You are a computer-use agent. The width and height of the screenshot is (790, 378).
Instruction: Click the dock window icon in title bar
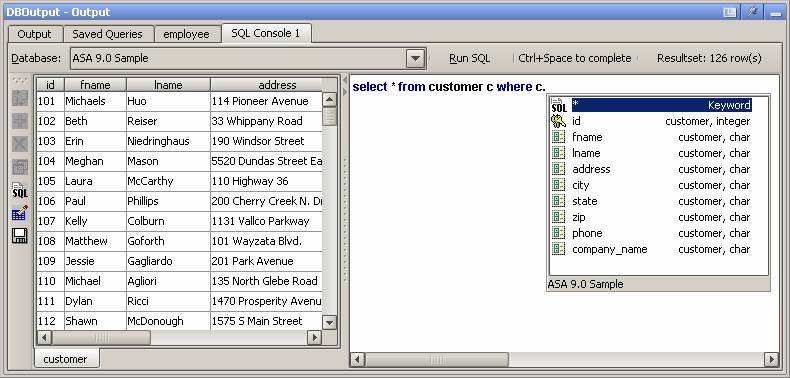[x=730, y=12]
